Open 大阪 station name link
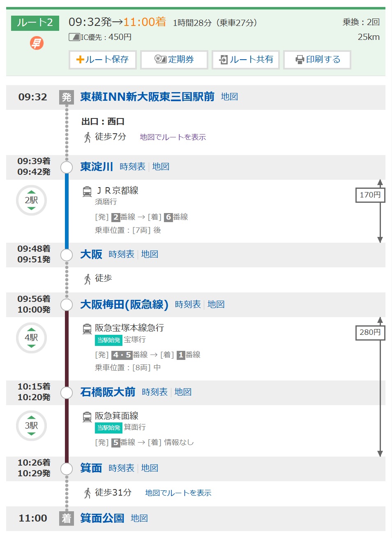 91,254
